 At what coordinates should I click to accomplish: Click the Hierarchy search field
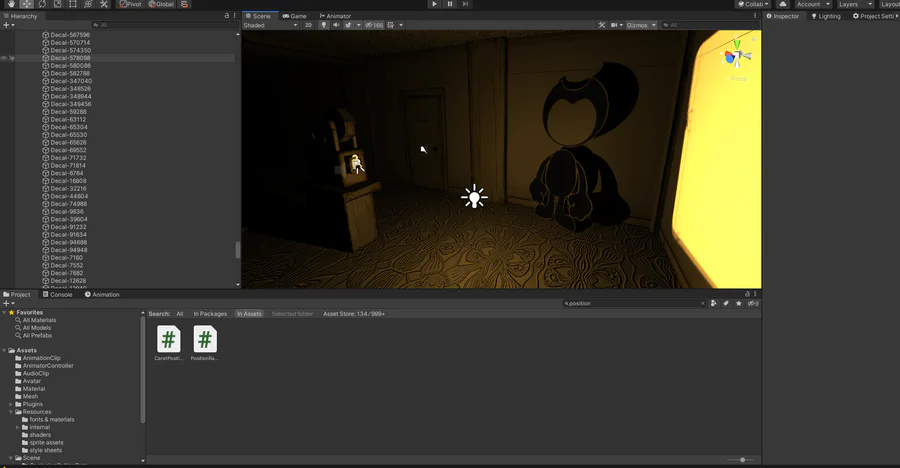tap(165, 25)
